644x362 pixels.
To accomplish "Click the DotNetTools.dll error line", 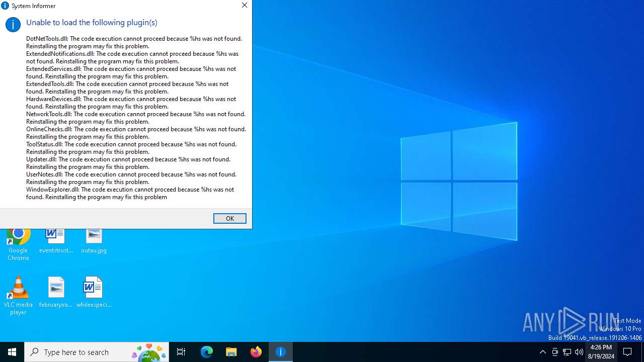I will [134, 42].
